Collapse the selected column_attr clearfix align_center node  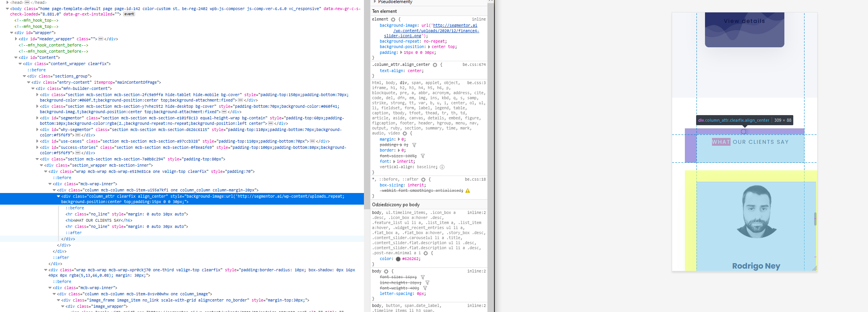pos(58,196)
